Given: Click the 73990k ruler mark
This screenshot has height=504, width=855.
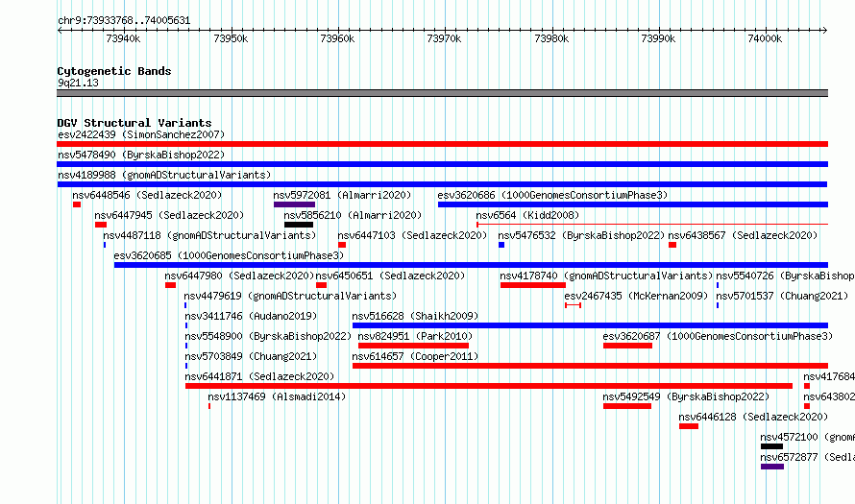Looking at the screenshot, I should tap(659, 38).
